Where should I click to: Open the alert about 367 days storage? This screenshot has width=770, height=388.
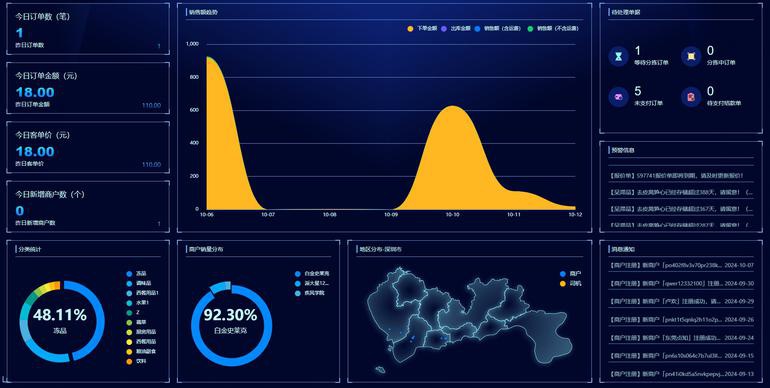pyautogui.click(x=681, y=209)
